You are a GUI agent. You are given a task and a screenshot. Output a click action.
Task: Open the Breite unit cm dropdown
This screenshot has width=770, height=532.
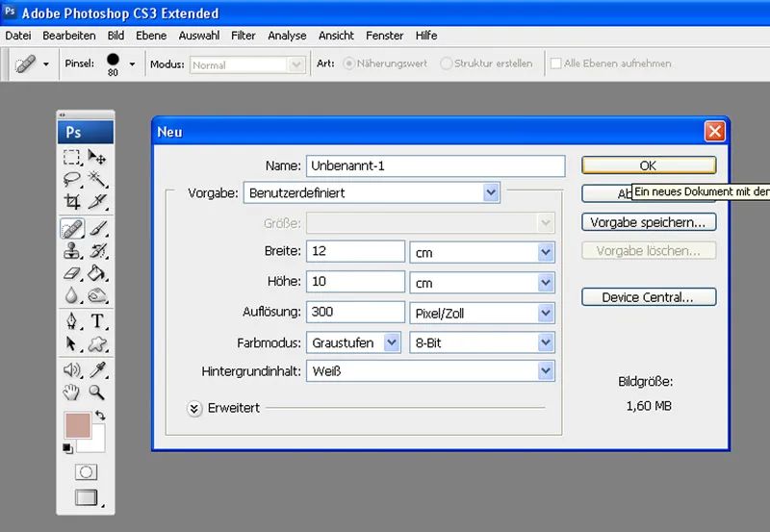482,253
